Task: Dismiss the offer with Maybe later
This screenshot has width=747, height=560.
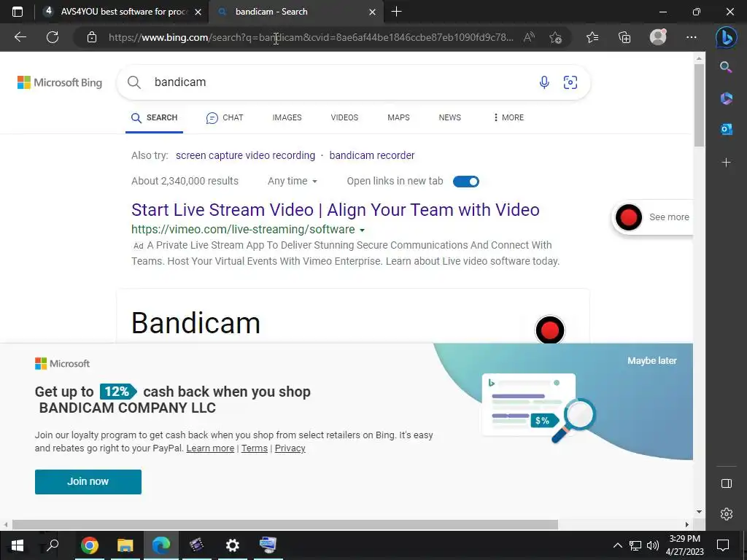Action: [x=651, y=360]
